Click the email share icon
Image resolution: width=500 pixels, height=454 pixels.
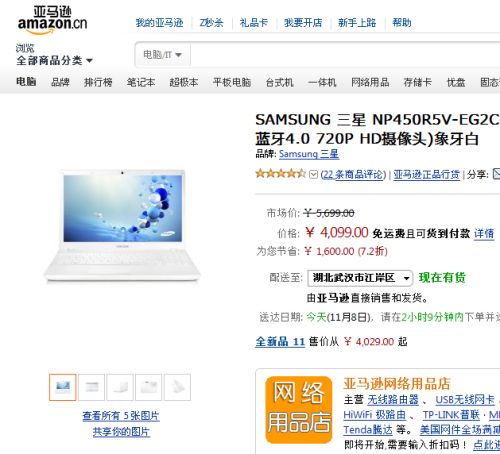[497, 174]
